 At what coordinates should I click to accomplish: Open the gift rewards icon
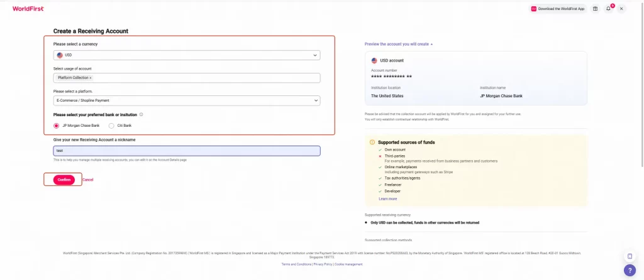pos(595,9)
